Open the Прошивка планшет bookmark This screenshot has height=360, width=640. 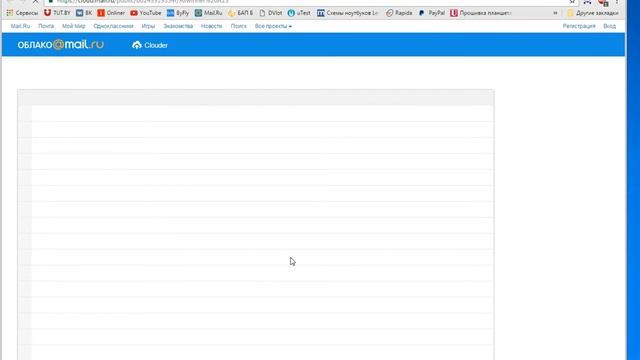point(481,13)
